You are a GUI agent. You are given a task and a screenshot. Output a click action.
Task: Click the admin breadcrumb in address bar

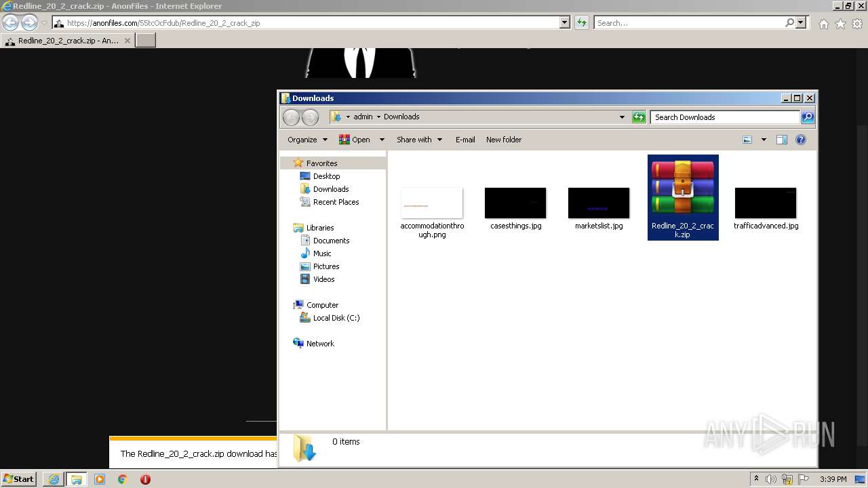pyautogui.click(x=363, y=117)
